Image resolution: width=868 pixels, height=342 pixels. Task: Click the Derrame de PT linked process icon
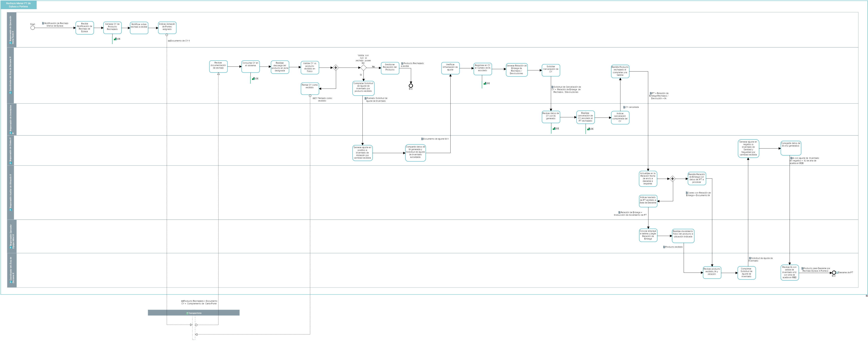click(837, 273)
